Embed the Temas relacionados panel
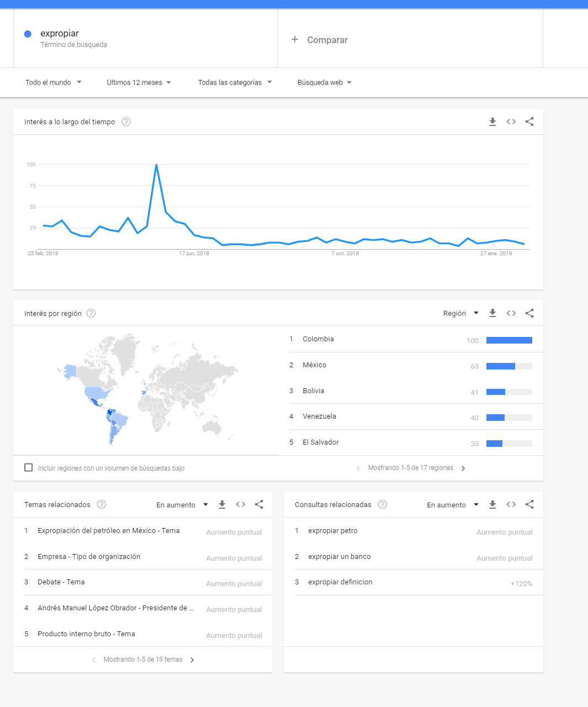The image size is (588, 707). [x=241, y=504]
